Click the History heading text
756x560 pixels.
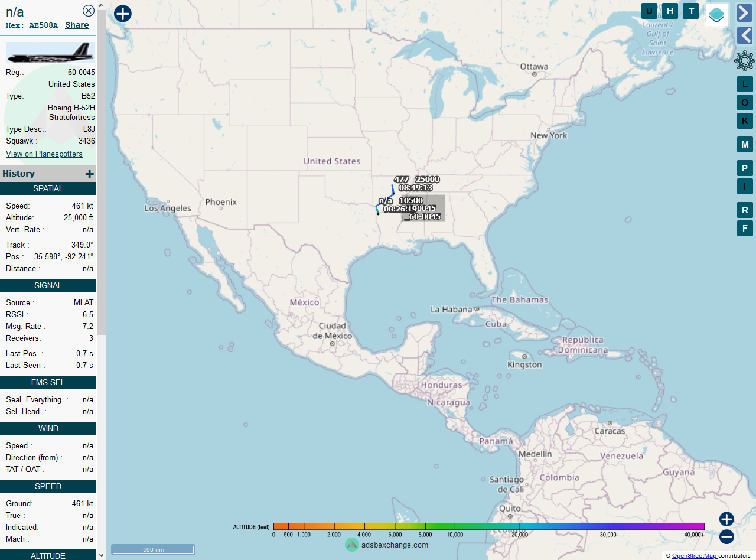[18, 174]
